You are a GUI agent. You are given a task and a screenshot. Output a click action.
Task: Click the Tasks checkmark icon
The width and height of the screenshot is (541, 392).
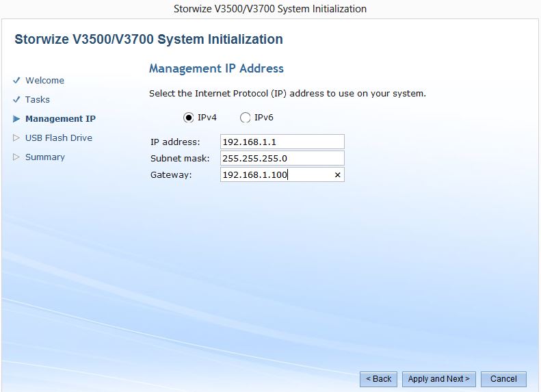[x=16, y=100]
